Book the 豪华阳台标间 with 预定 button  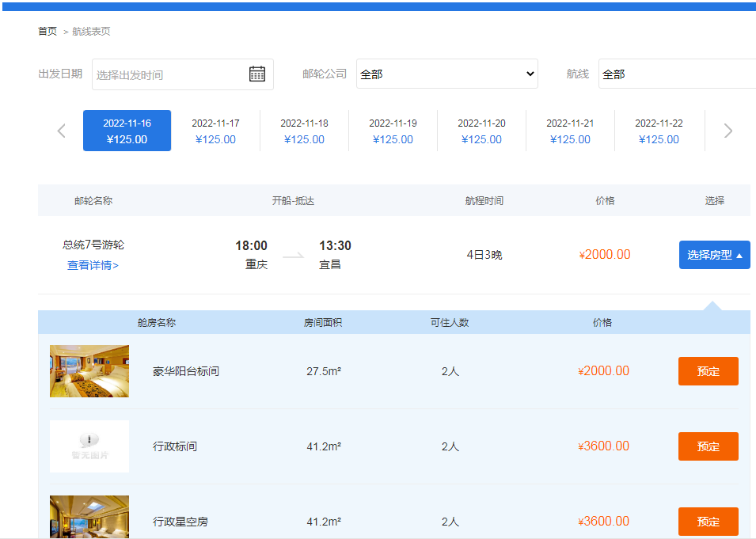click(x=708, y=371)
